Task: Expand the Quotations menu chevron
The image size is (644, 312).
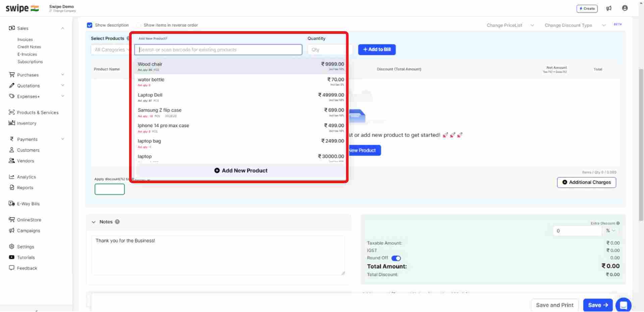Action: tap(63, 86)
